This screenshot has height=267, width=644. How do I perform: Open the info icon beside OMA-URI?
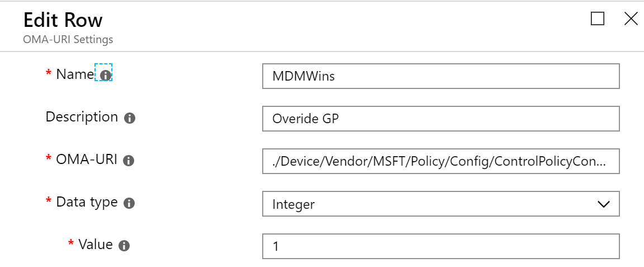point(129,161)
